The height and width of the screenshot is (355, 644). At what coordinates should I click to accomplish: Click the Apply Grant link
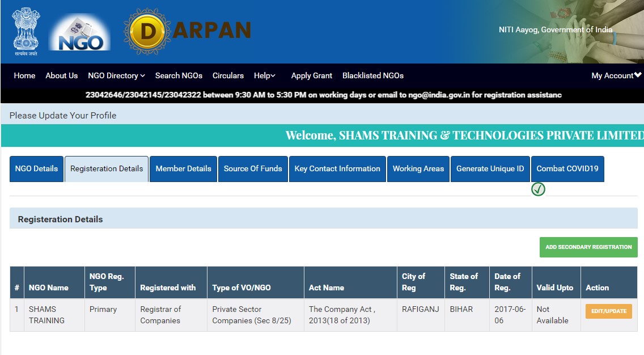click(x=311, y=75)
